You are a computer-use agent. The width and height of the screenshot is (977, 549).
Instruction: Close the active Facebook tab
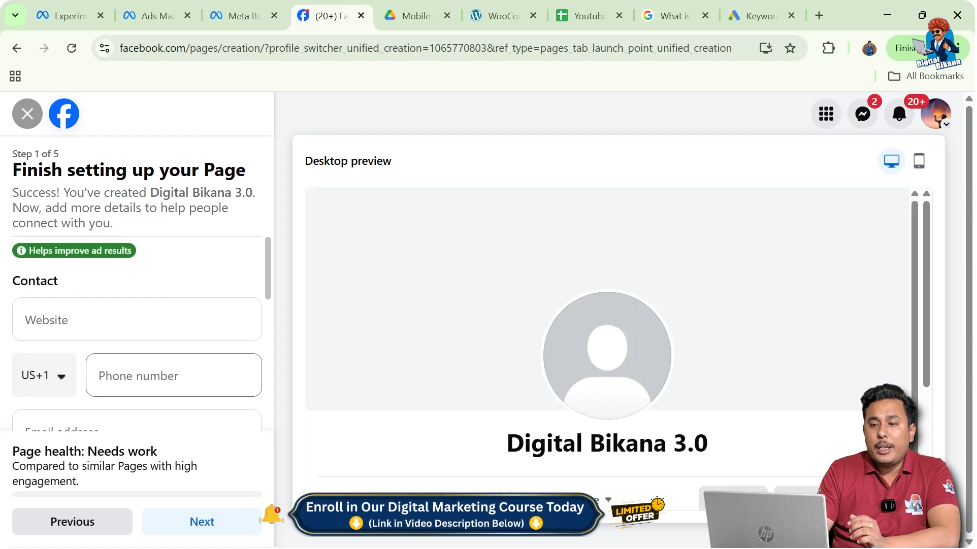pos(361,16)
